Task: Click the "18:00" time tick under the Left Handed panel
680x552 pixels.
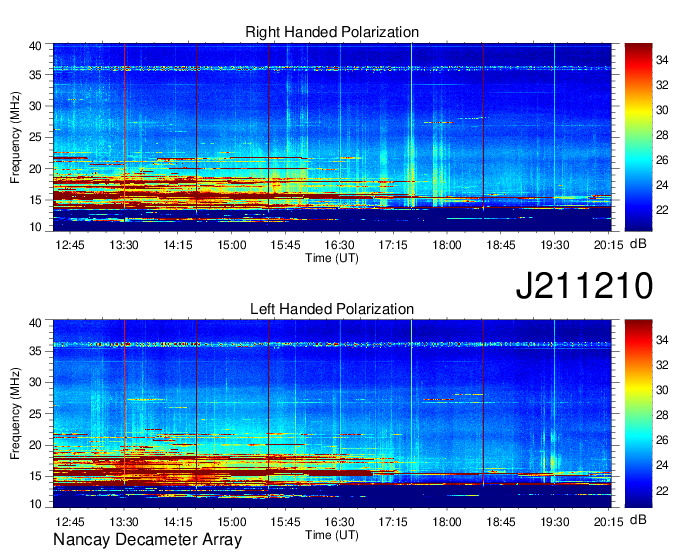Action: tap(447, 522)
